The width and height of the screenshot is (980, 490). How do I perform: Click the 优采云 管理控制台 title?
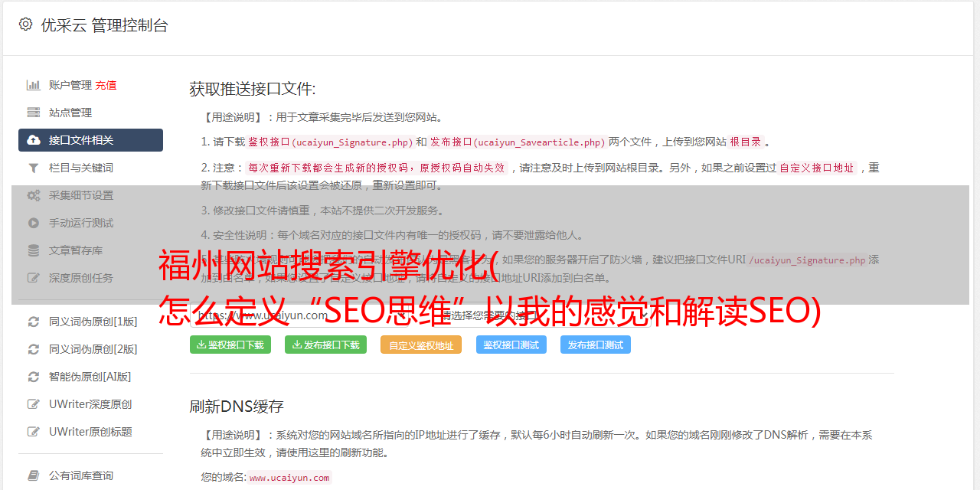[104, 25]
